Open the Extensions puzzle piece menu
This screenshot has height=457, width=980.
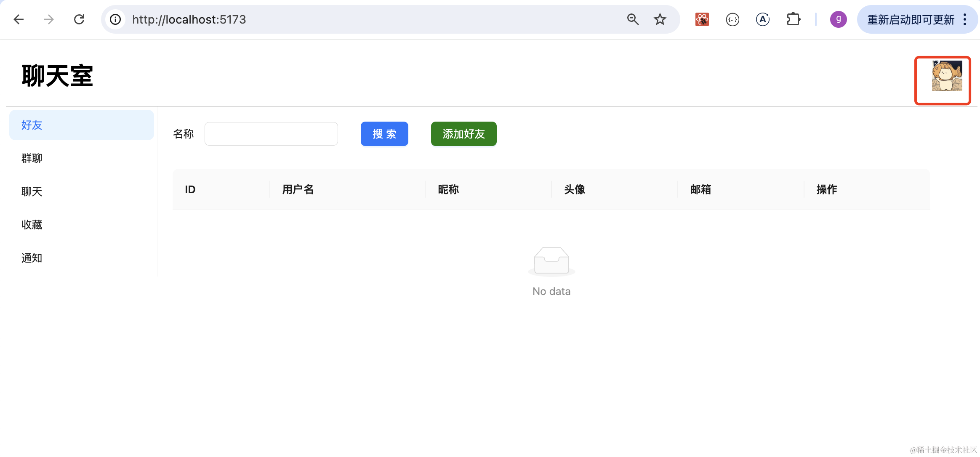click(794, 19)
